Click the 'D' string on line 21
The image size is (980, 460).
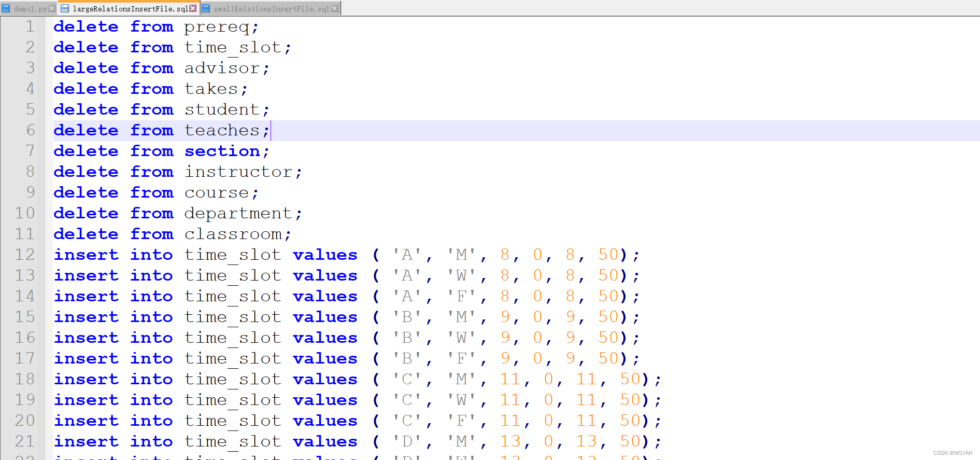tap(407, 441)
